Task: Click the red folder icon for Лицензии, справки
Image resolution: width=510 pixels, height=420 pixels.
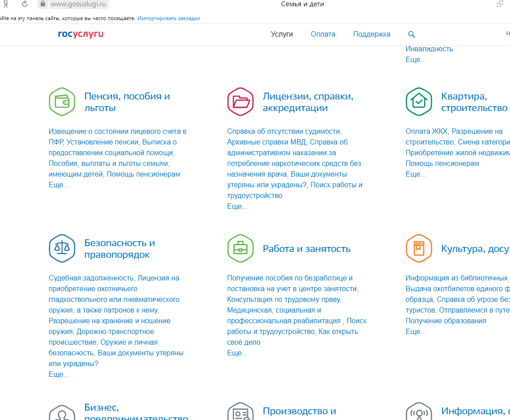Action: (240, 102)
